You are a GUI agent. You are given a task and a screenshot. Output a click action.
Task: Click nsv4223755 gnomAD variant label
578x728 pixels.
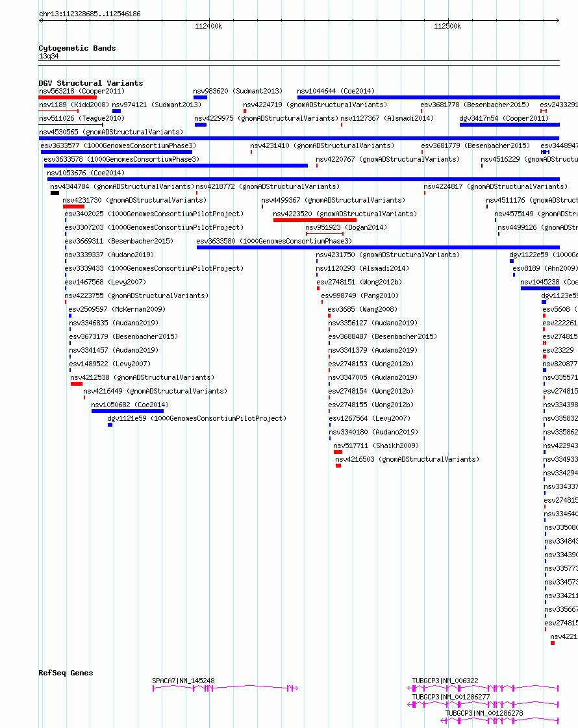[x=136, y=295]
